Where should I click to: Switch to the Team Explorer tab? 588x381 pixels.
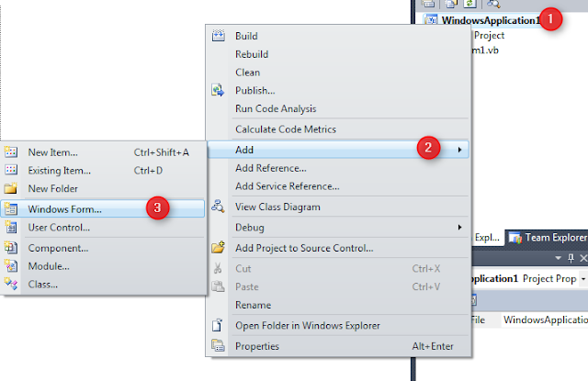(548, 238)
